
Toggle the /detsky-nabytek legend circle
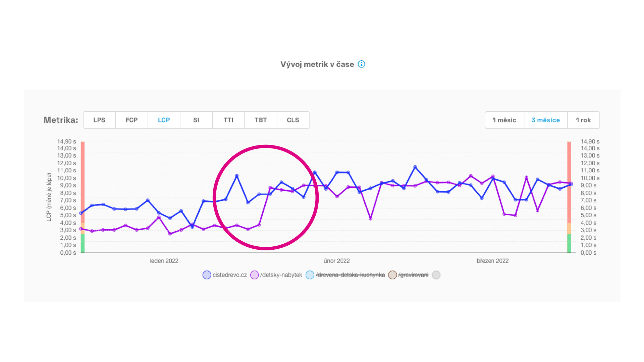click(255, 275)
